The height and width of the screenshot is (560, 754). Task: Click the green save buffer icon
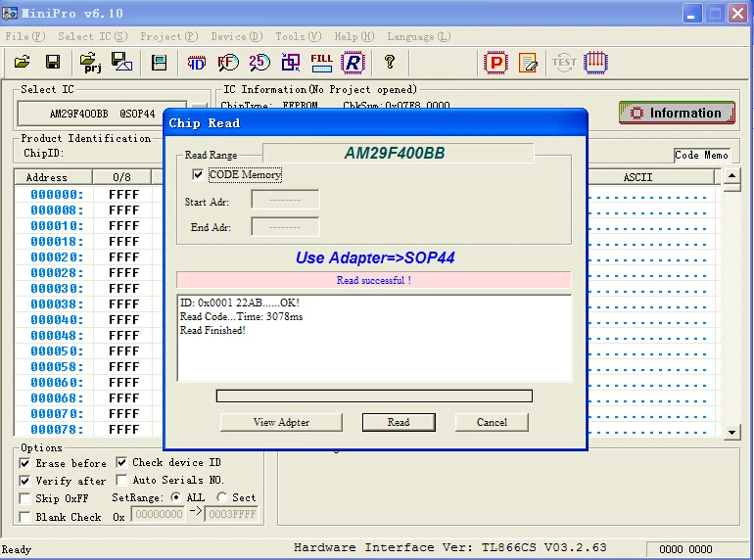[x=159, y=63]
